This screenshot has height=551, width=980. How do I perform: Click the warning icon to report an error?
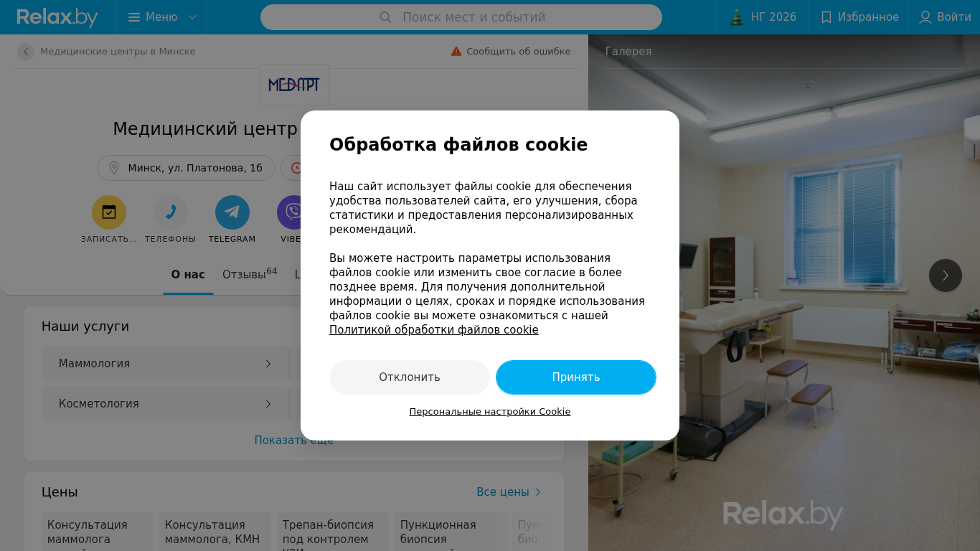point(456,51)
